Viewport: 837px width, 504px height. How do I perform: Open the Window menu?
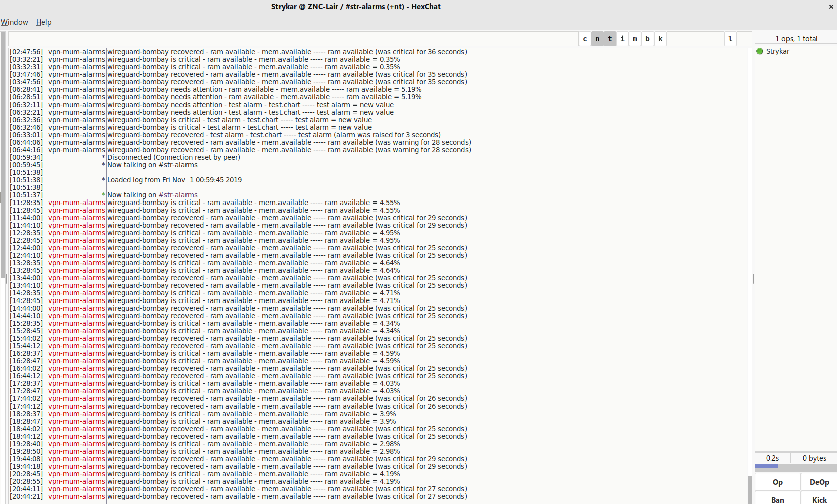[14, 22]
